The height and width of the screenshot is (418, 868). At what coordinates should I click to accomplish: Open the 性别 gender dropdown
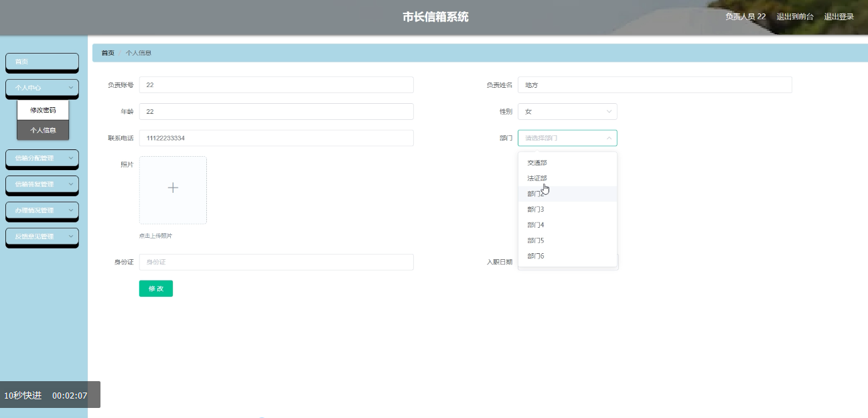point(567,111)
